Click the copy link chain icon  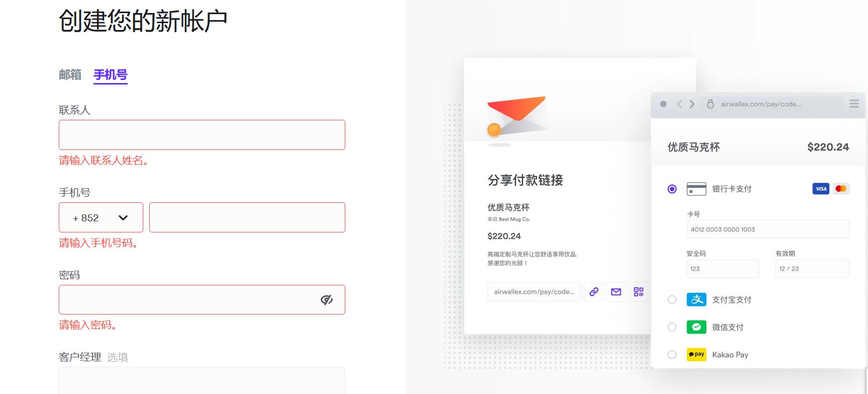(x=594, y=292)
